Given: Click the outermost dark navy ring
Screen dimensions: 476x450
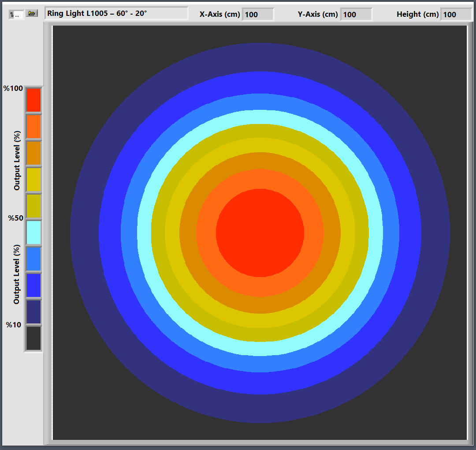Looking at the screenshot, I should coord(260,57).
